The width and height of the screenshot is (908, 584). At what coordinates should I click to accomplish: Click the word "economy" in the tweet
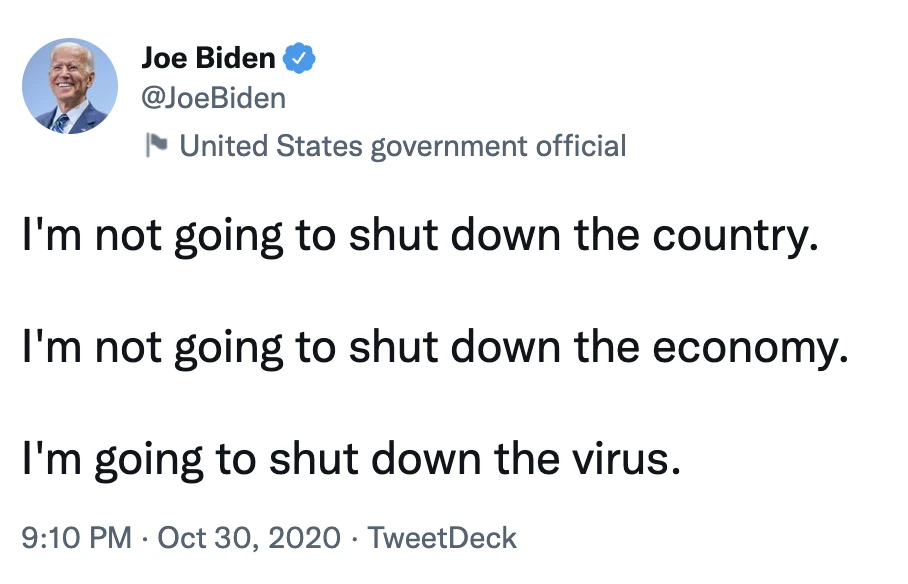point(748,347)
